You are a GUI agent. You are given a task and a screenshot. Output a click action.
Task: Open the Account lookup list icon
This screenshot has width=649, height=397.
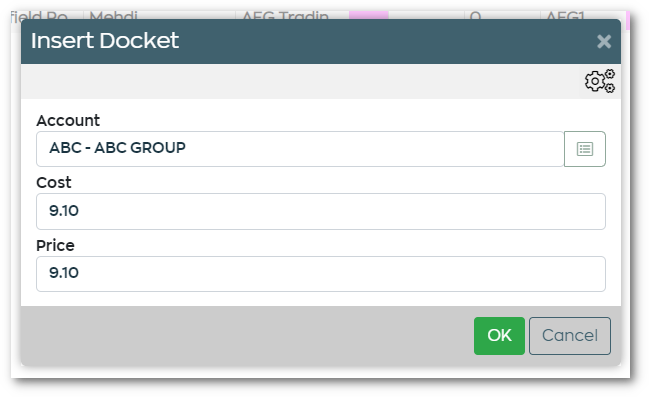coord(585,149)
